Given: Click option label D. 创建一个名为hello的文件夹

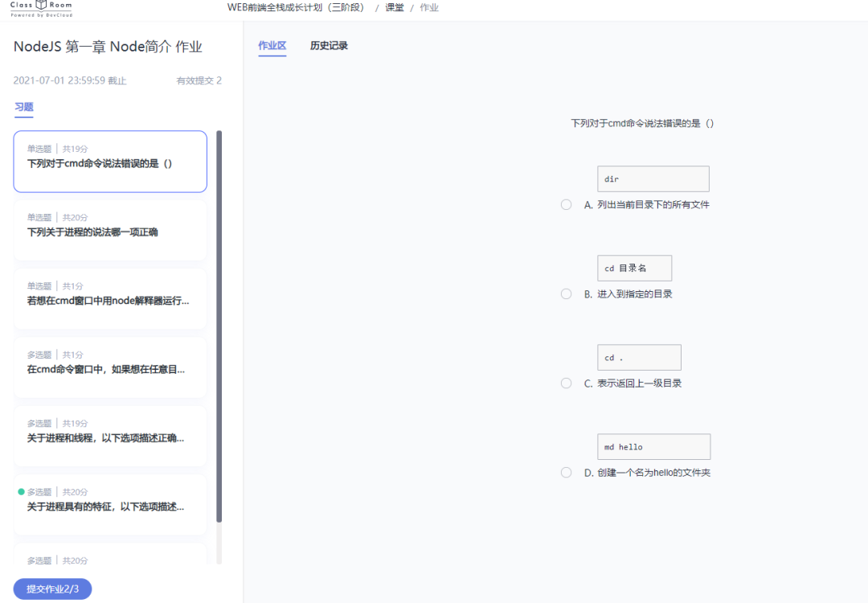Looking at the screenshot, I should (647, 473).
